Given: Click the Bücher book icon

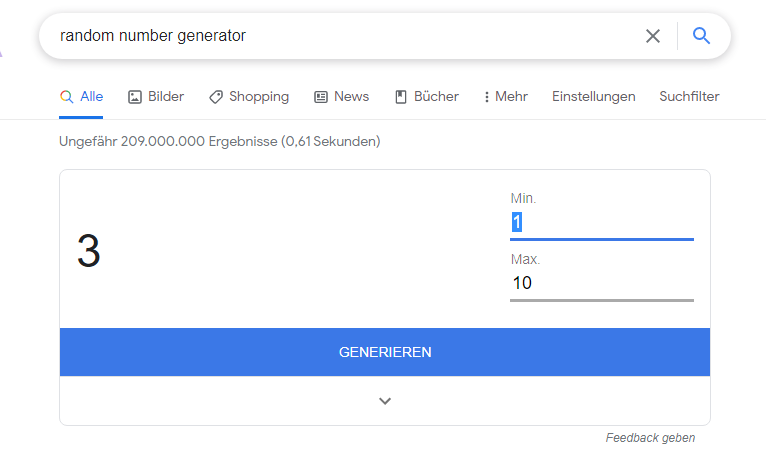Looking at the screenshot, I should (x=401, y=97).
